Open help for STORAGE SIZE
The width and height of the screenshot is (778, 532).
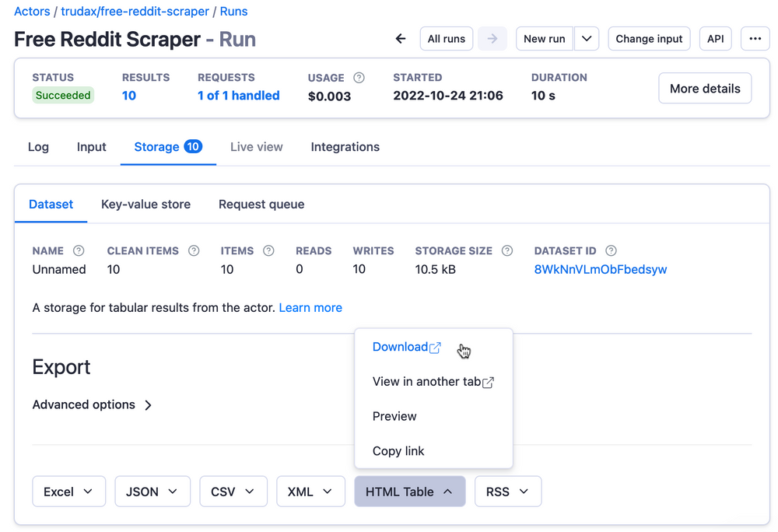click(506, 250)
